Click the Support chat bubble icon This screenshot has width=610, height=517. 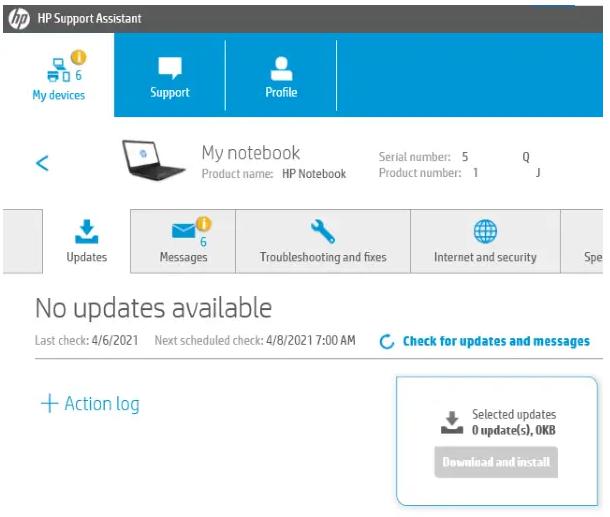[170, 68]
